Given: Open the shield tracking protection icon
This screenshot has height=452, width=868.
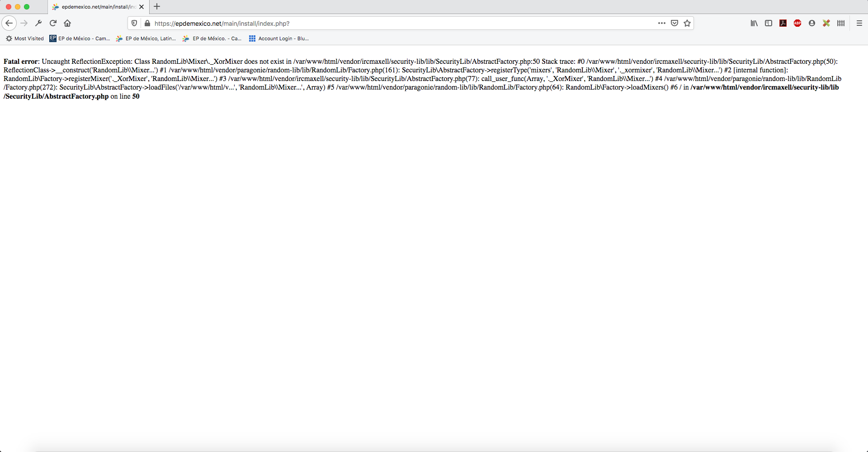Looking at the screenshot, I should 134,23.
